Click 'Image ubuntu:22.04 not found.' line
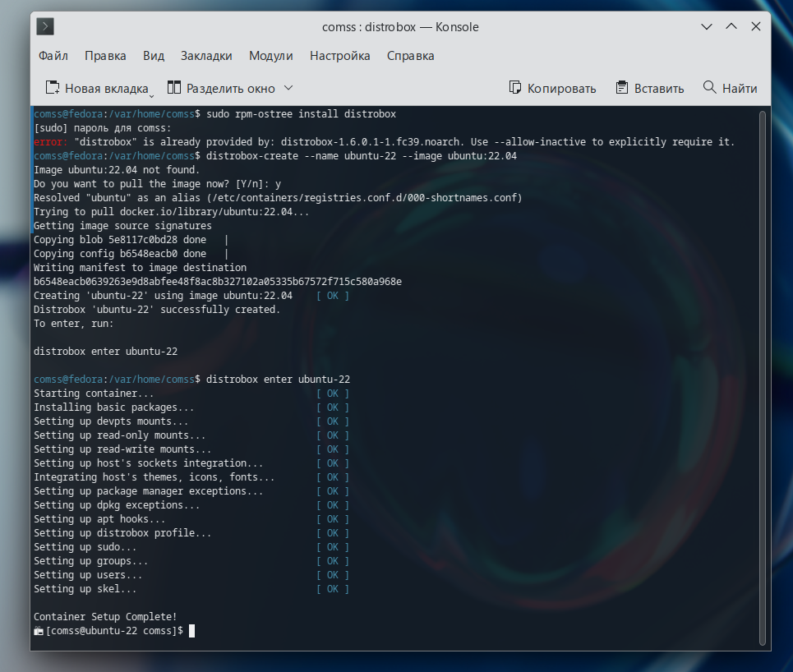 click(x=117, y=170)
